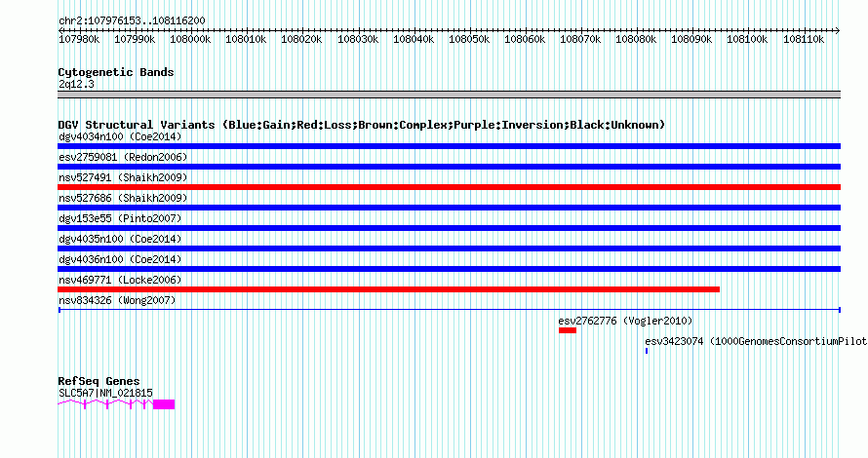
Task: Click ruler position 108030k
Action: click(358, 40)
